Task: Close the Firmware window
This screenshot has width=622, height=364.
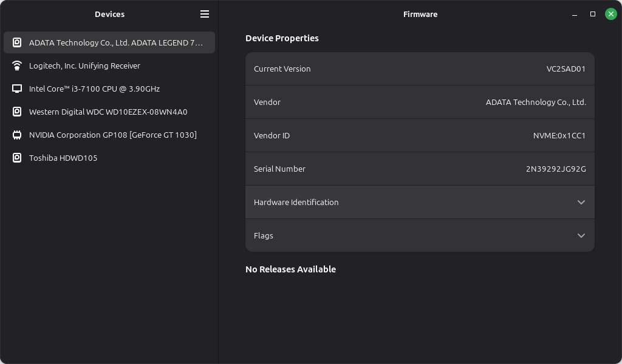Action: point(611,14)
